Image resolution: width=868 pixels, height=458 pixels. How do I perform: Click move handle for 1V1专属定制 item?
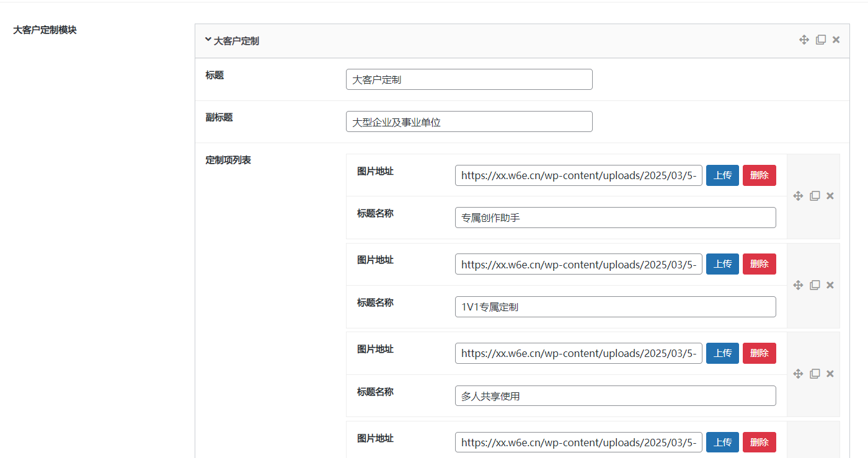pos(799,285)
